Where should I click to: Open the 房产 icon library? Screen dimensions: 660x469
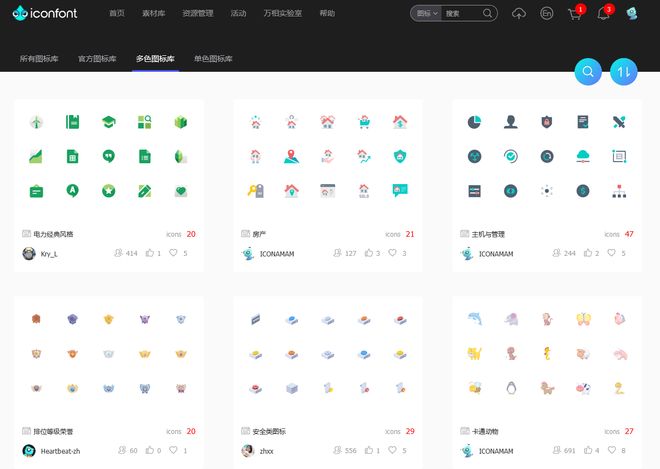(259, 234)
